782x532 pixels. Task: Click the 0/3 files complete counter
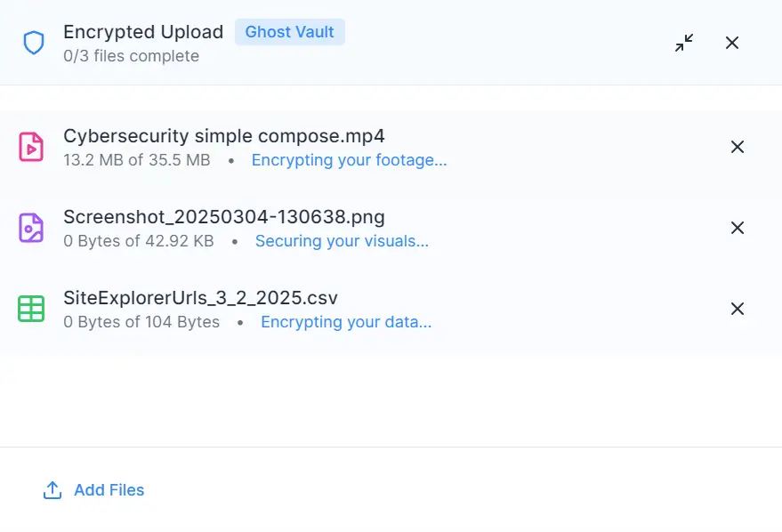(x=131, y=56)
